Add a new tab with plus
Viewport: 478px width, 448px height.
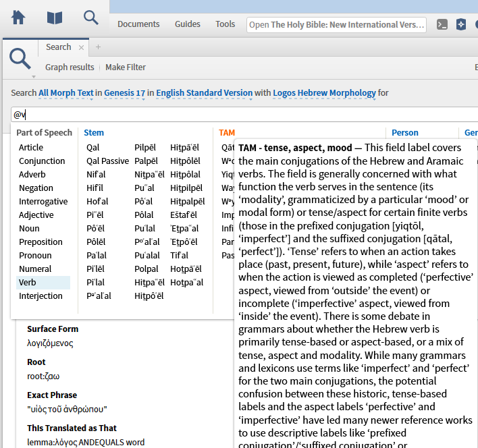point(98,47)
